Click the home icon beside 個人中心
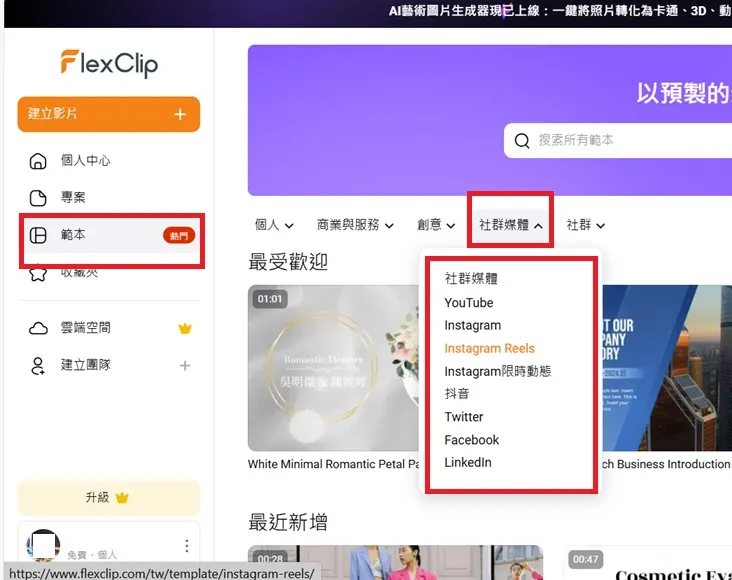The width and height of the screenshot is (732, 580). tap(38, 161)
